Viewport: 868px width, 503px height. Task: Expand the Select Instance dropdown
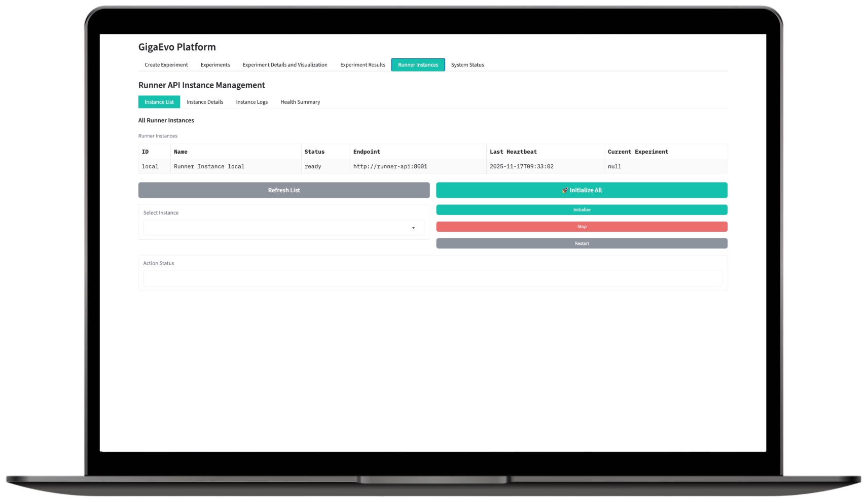pyautogui.click(x=284, y=228)
